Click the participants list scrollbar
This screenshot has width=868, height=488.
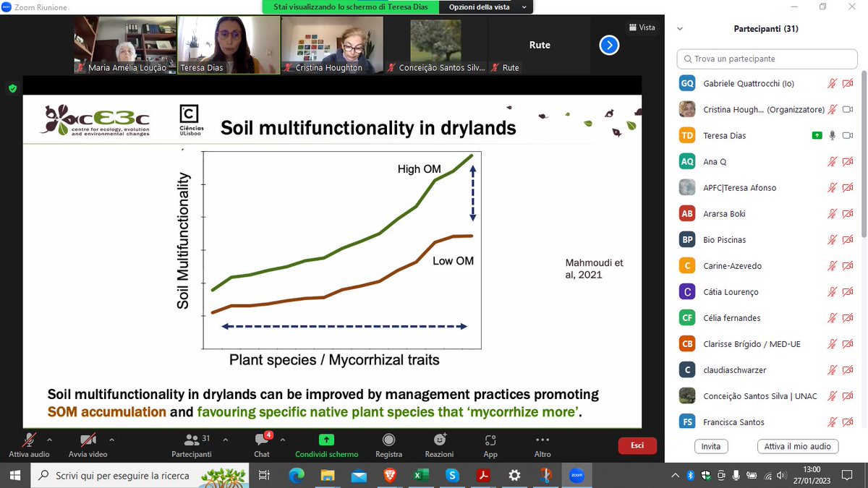(864, 155)
